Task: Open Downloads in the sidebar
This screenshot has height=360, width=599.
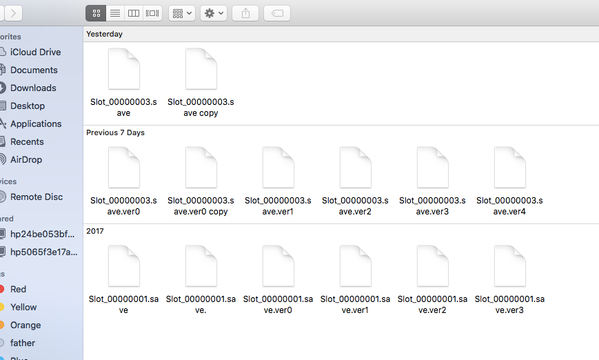Action: (34, 88)
